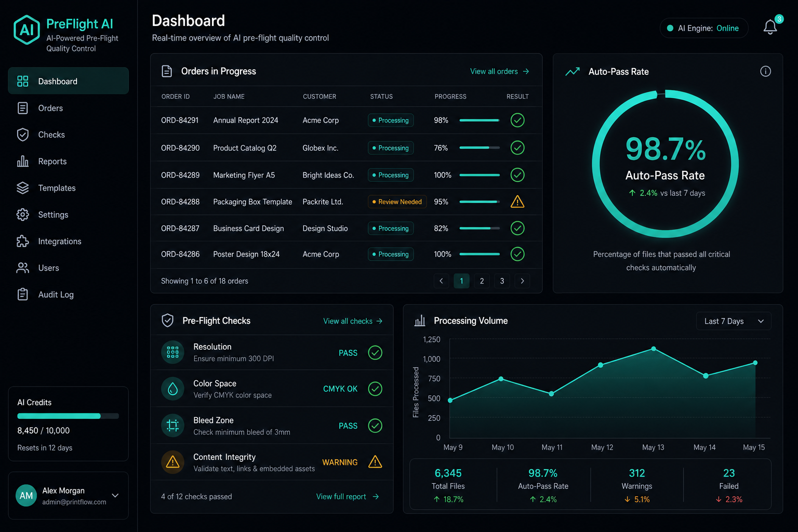Click the 312 Warnings value
This screenshot has height=532, width=798.
pos(637,473)
